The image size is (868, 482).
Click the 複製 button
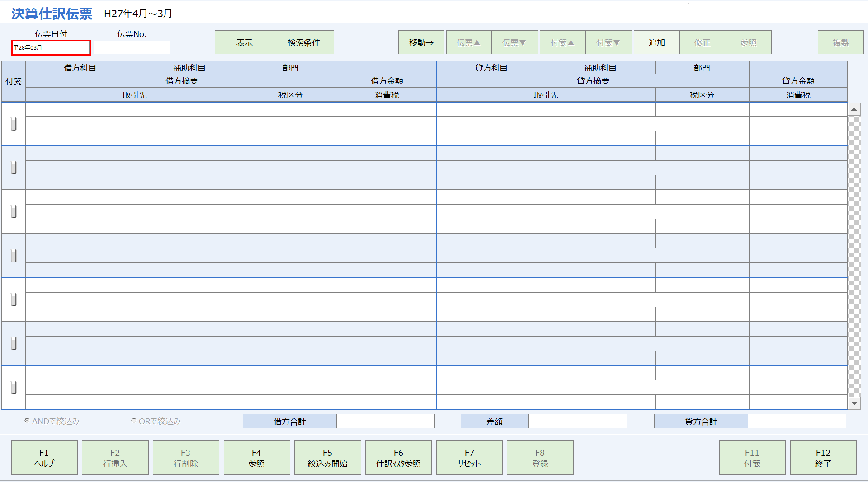pyautogui.click(x=840, y=42)
